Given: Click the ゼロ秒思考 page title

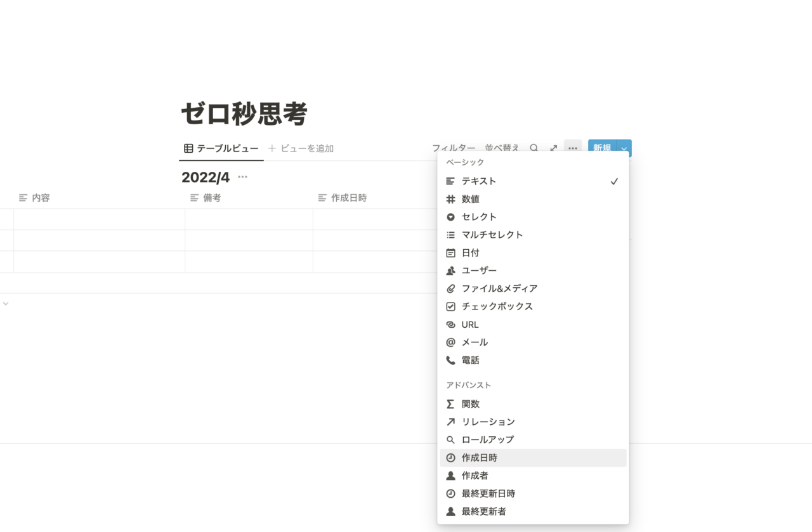Looking at the screenshot, I should pyautogui.click(x=244, y=114).
